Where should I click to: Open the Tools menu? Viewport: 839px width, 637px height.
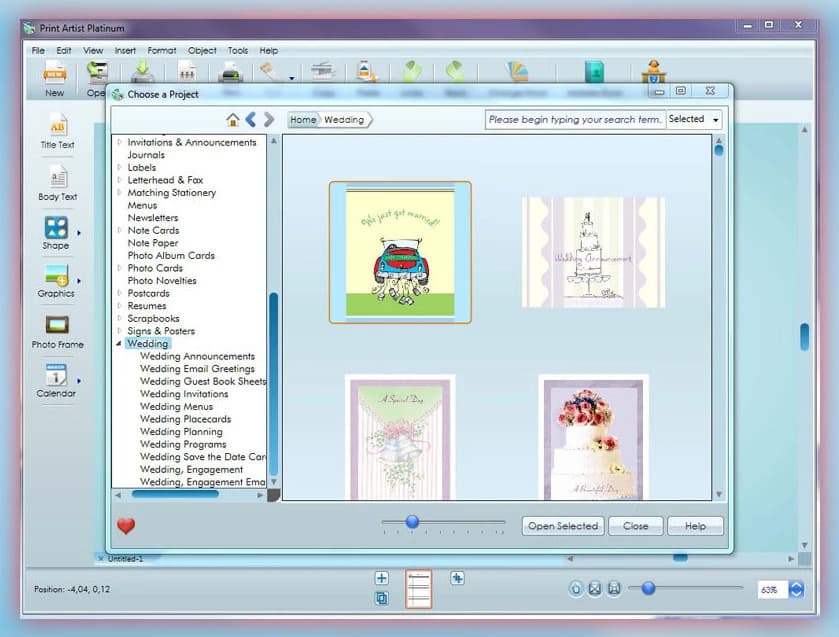(x=237, y=49)
